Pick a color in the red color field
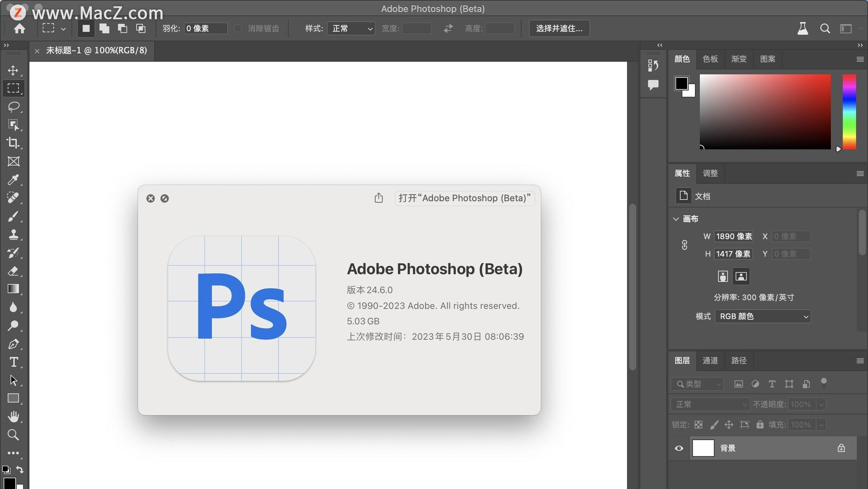This screenshot has height=489, width=868. coord(765,112)
